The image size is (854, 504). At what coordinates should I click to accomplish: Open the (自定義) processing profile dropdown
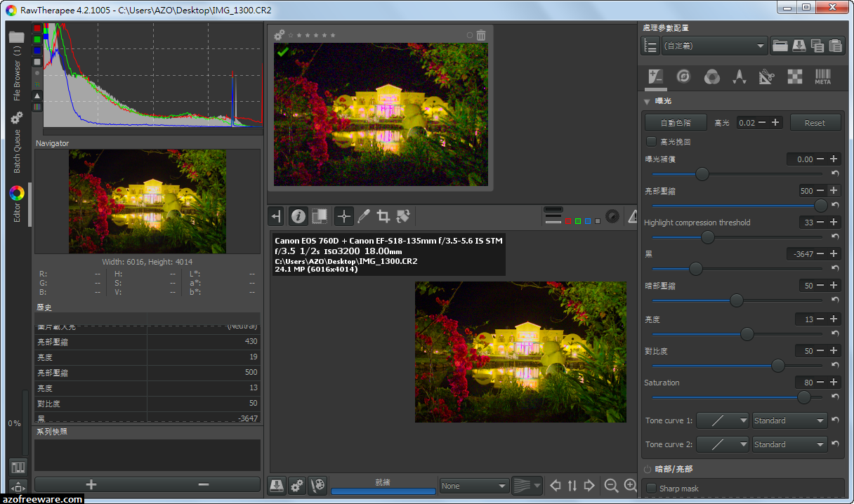coord(714,46)
